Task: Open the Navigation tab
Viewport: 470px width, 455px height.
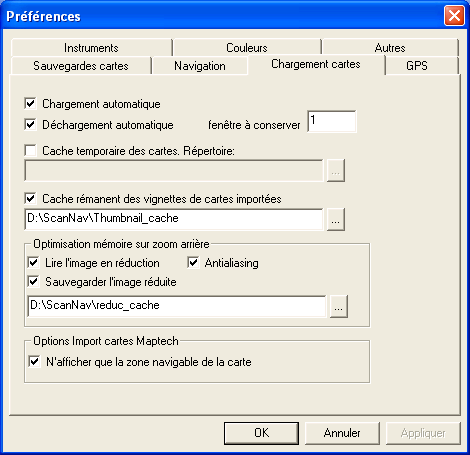Action: (x=200, y=66)
